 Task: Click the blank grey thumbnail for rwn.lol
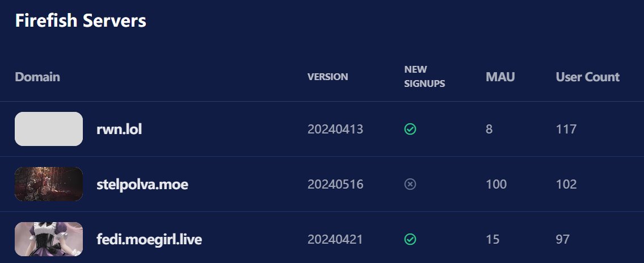coord(49,129)
